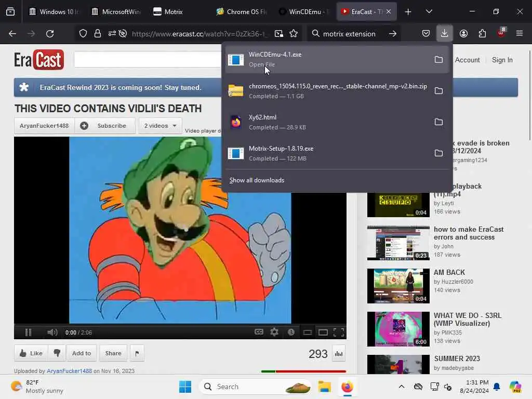Open the Sign In link
Screen dimensions: 532x399
(x=502, y=60)
